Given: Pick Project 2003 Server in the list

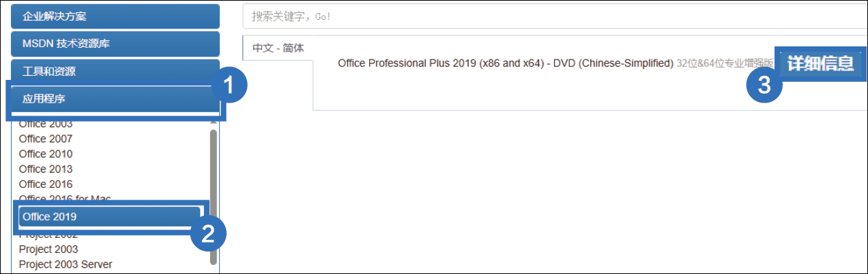Looking at the screenshot, I should click(x=66, y=264).
